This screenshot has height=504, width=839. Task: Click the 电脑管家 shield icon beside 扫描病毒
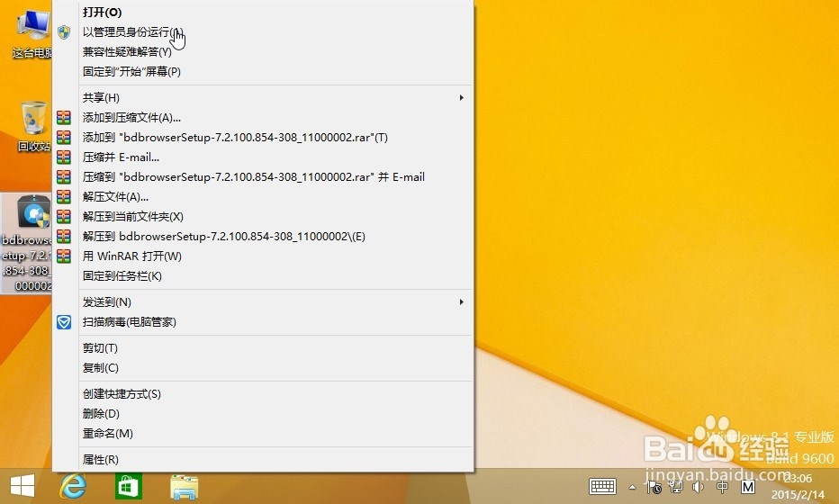64,322
